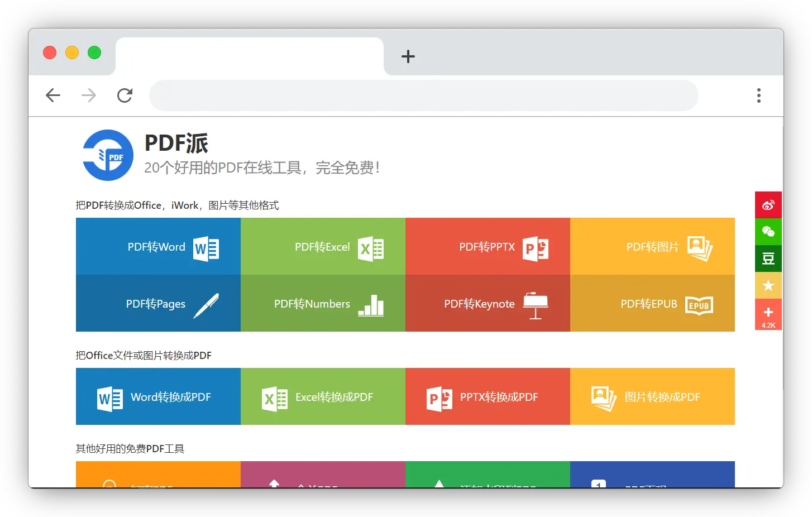The height and width of the screenshot is (517, 812).
Task: Click the Word icon on PDF转Word tile
Action: [x=206, y=248]
